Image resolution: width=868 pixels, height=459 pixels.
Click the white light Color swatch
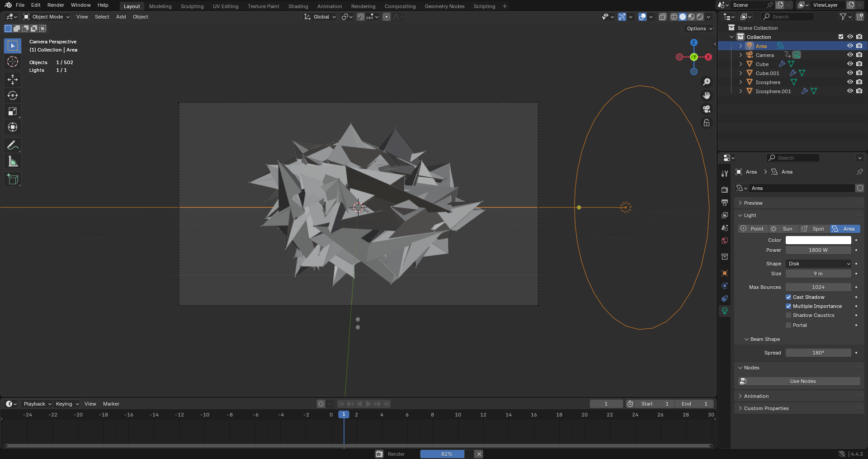(818, 240)
